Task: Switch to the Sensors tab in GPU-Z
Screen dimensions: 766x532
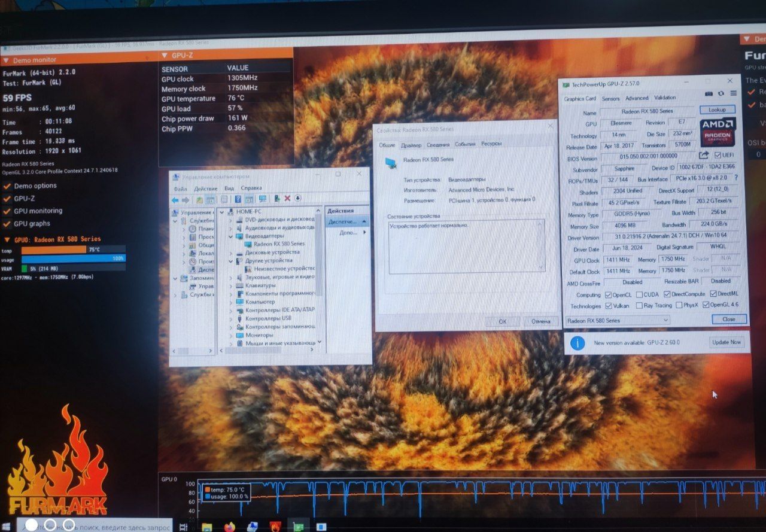Action: [610, 99]
